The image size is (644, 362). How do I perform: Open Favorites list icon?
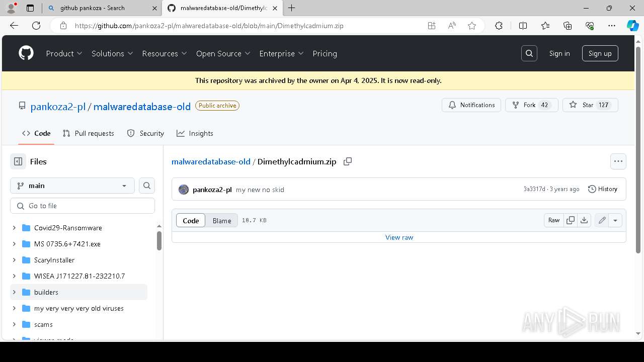click(x=545, y=26)
